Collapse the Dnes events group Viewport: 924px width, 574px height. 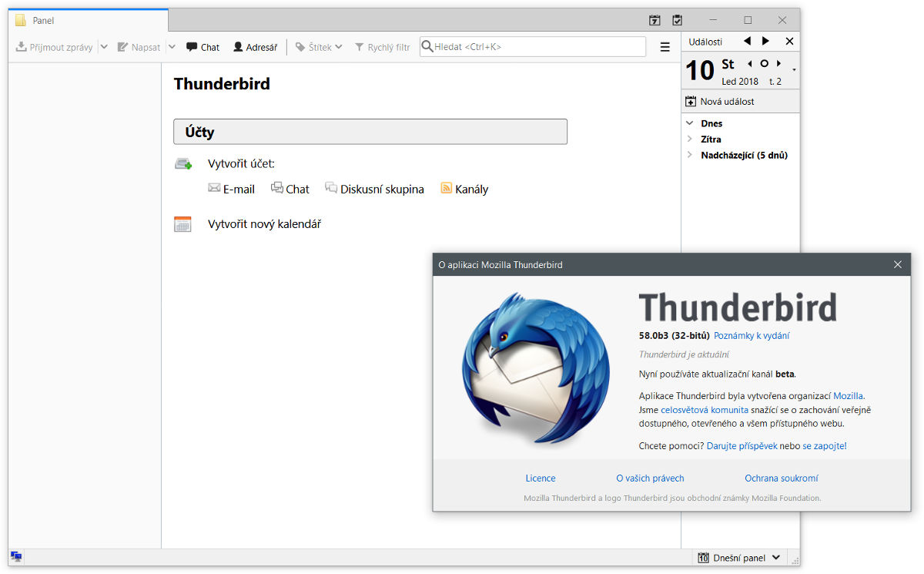click(690, 123)
